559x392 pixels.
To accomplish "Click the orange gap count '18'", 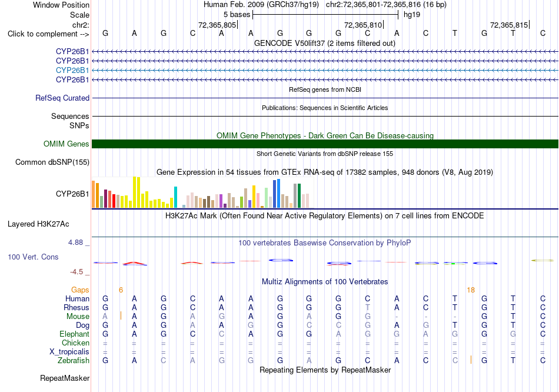I will (x=471, y=290).
